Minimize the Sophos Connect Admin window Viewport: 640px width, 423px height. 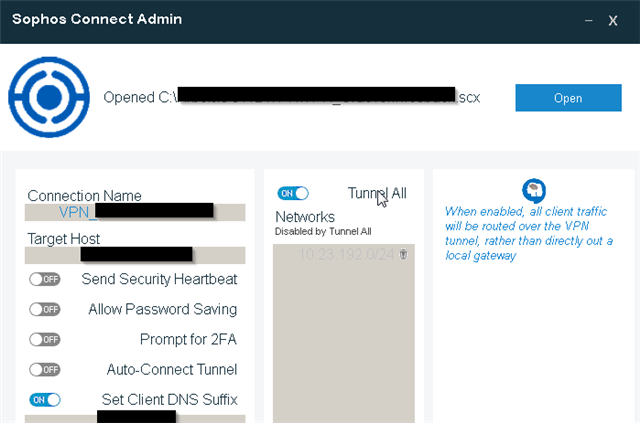coord(589,20)
